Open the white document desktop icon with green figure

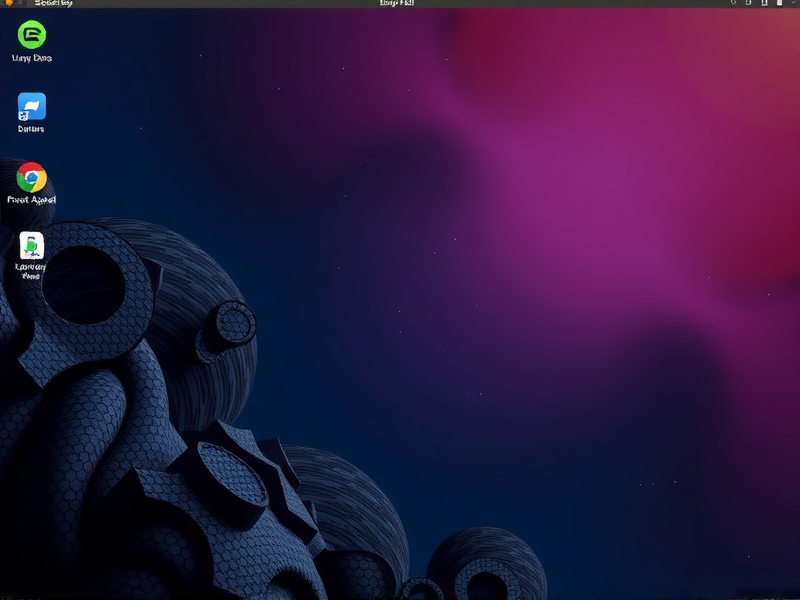point(32,245)
